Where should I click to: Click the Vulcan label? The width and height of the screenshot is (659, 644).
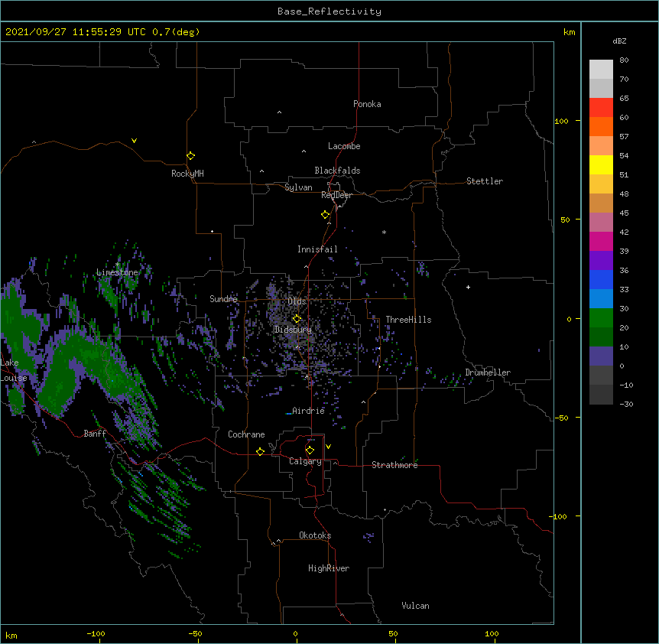pos(415,606)
